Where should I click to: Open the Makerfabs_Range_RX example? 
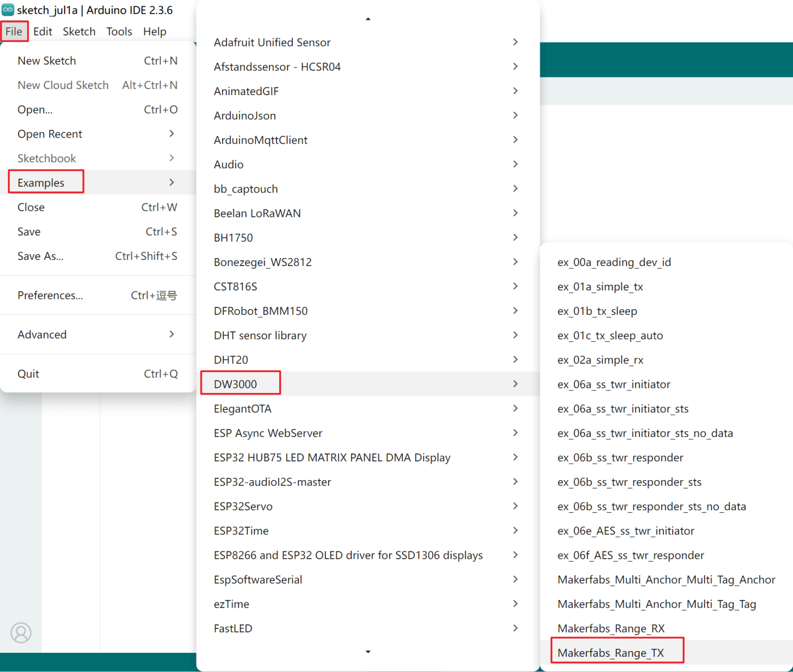(x=667, y=628)
